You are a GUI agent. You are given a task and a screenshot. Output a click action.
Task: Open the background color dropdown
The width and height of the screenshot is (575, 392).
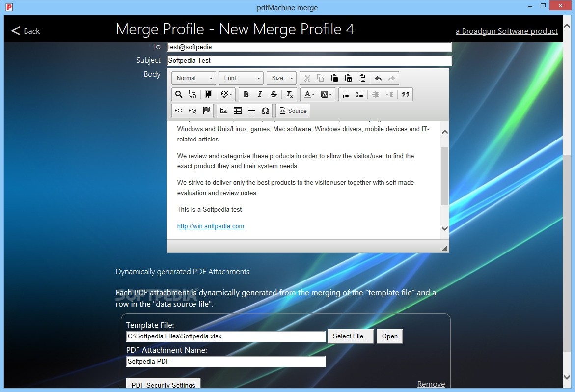point(326,95)
